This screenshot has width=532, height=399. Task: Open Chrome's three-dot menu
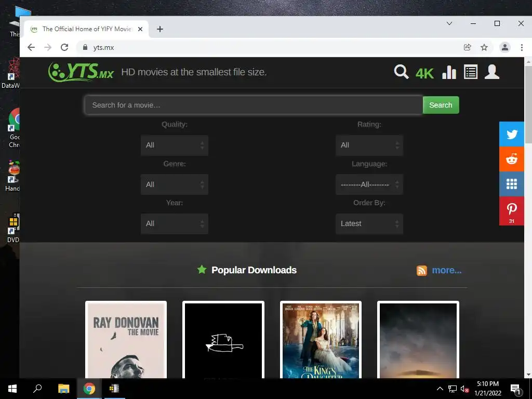(522, 47)
